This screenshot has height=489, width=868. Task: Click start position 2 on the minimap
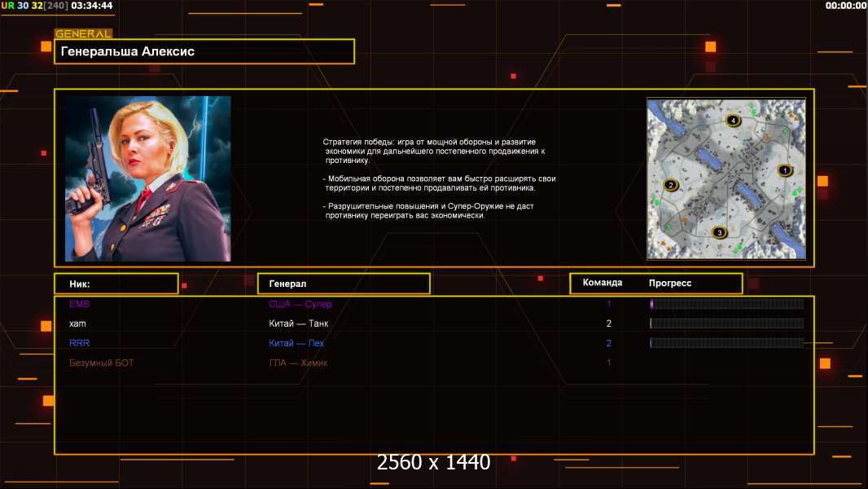(671, 185)
